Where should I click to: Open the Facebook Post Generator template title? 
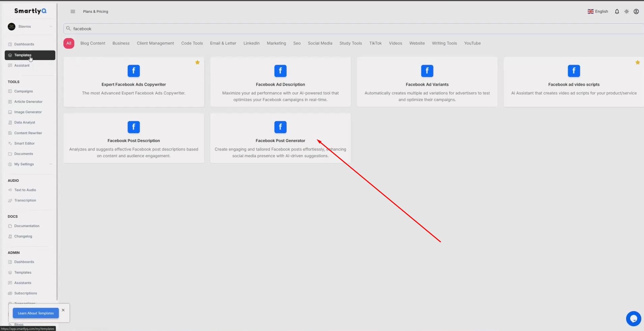pyautogui.click(x=280, y=141)
